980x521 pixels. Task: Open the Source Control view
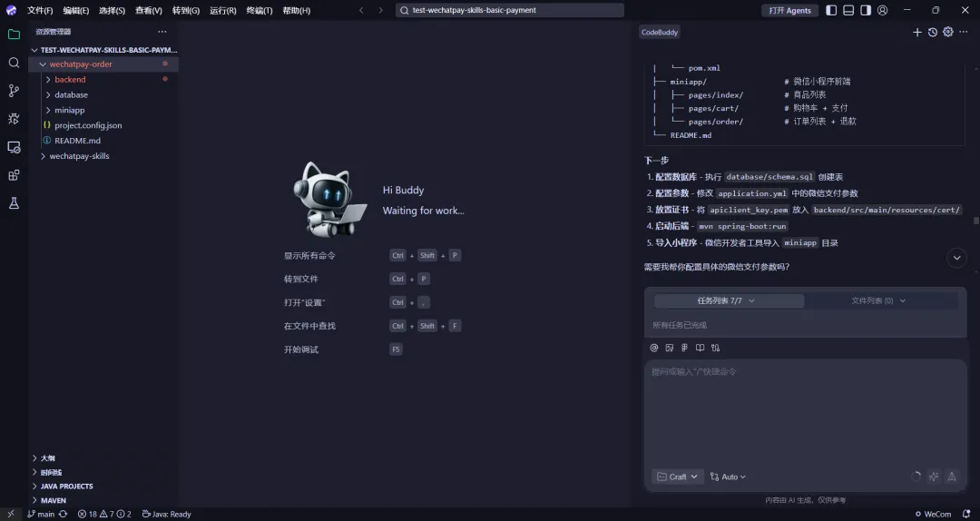click(x=14, y=91)
